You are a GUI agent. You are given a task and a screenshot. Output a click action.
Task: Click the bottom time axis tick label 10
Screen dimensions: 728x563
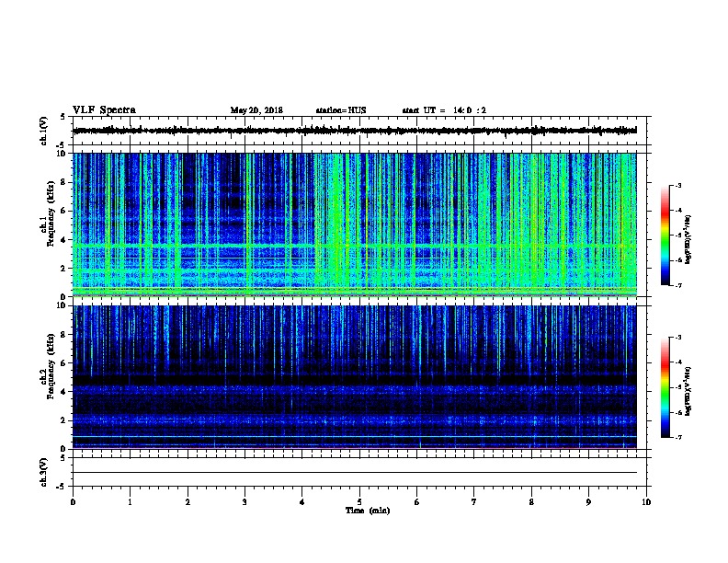coord(646,502)
